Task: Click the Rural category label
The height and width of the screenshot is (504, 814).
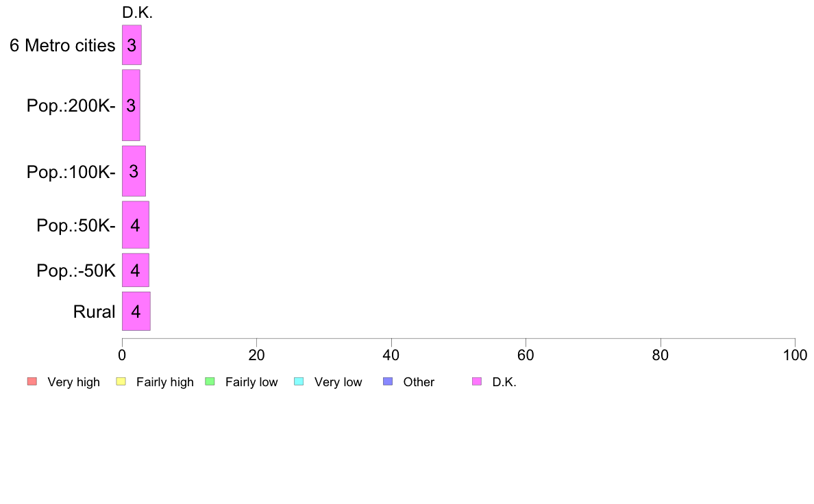Action: pos(94,312)
